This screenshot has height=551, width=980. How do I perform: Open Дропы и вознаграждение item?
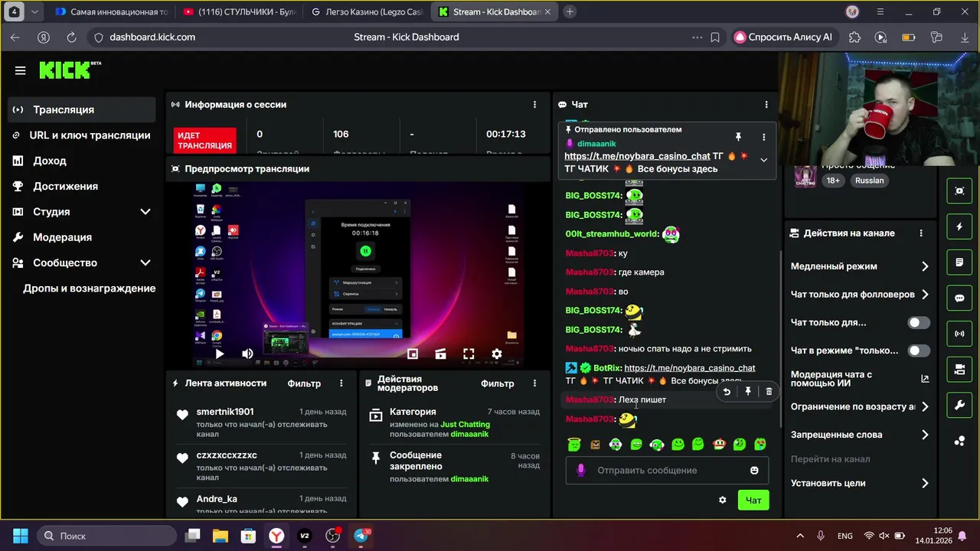click(x=81, y=289)
